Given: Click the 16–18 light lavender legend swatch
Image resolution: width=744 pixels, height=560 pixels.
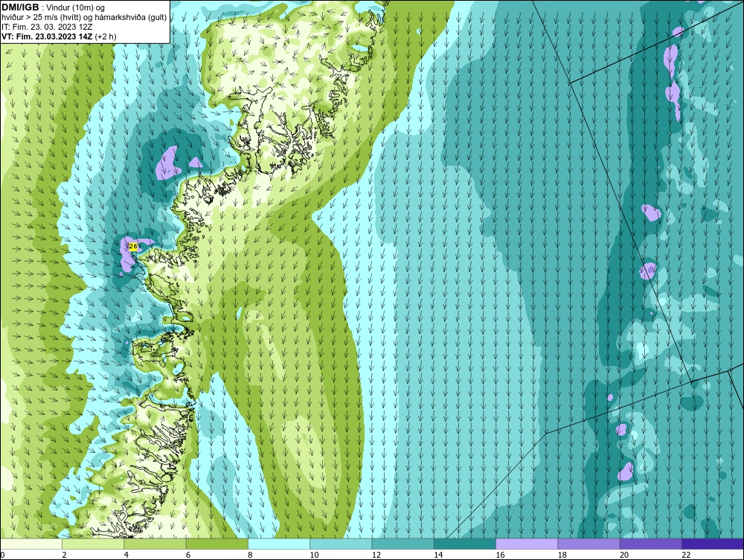Looking at the screenshot, I should click(527, 544).
